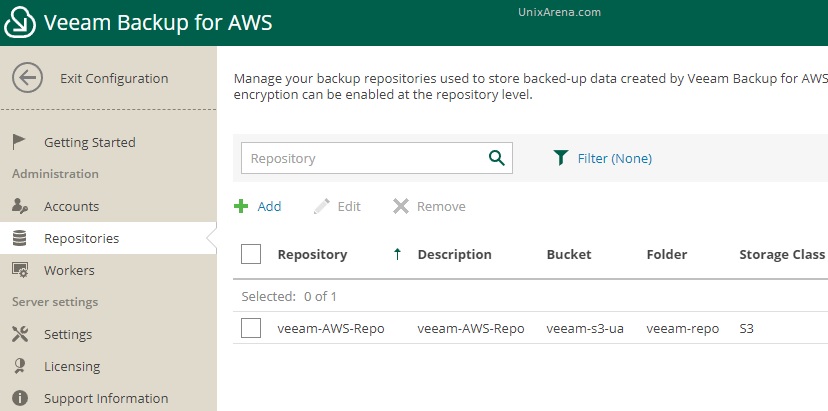828x411 pixels.
Task: Click the X Remove icon
Action: (401, 206)
